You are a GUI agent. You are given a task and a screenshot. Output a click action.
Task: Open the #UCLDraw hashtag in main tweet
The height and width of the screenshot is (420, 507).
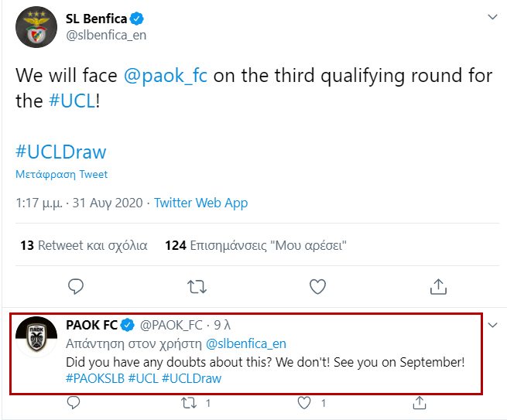61,151
